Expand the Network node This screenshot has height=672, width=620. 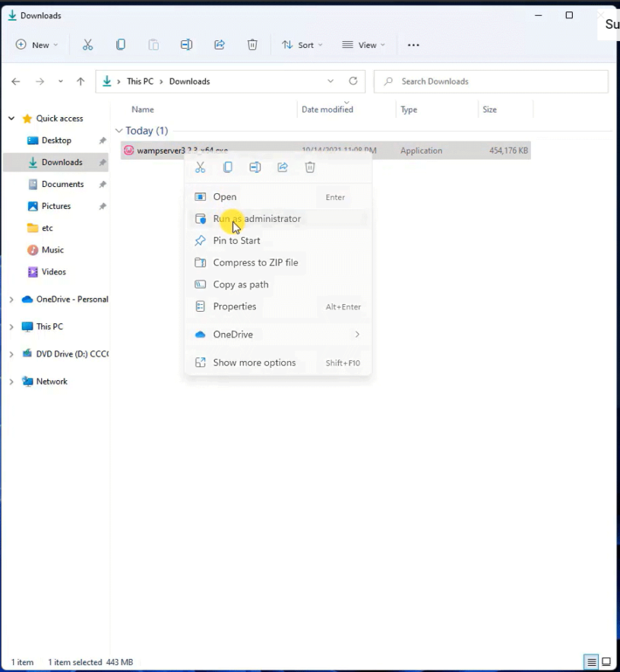pos(11,382)
